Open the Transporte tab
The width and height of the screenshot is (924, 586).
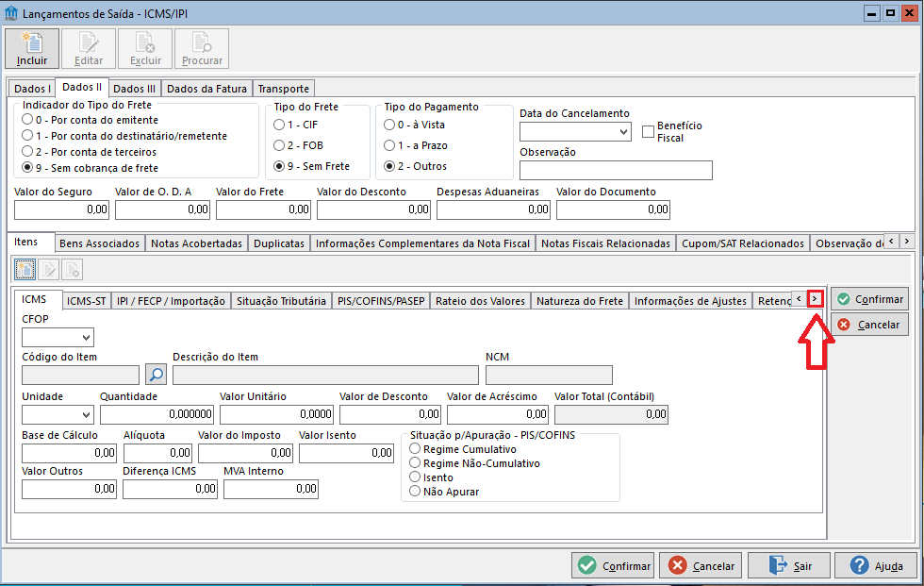pyautogui.click(x=284, y=89)
